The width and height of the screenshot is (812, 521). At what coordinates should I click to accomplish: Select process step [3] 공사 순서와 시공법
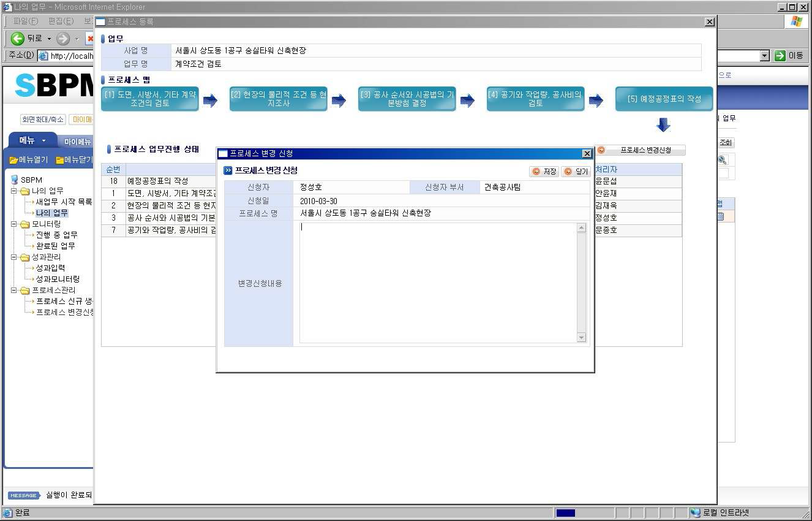407,99
